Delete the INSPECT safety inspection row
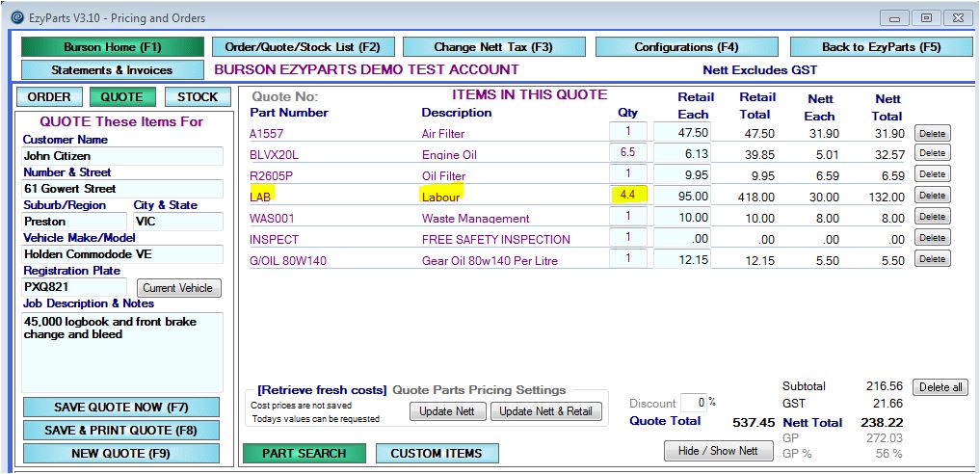 point(933,238)
